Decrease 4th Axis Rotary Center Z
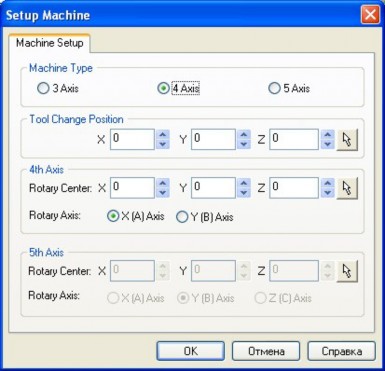The width and height of the screenshot is (385, 371). [328, 193]
